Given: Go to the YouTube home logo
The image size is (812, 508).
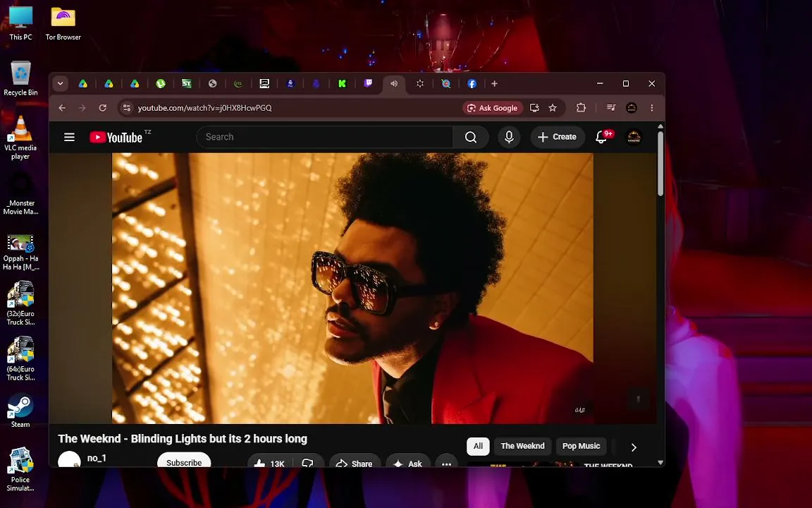Looking at the screenshot, I should coord(116,137).
